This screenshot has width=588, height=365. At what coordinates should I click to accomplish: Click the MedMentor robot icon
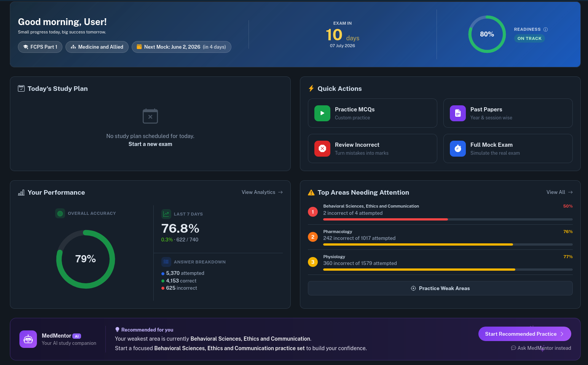28,339
